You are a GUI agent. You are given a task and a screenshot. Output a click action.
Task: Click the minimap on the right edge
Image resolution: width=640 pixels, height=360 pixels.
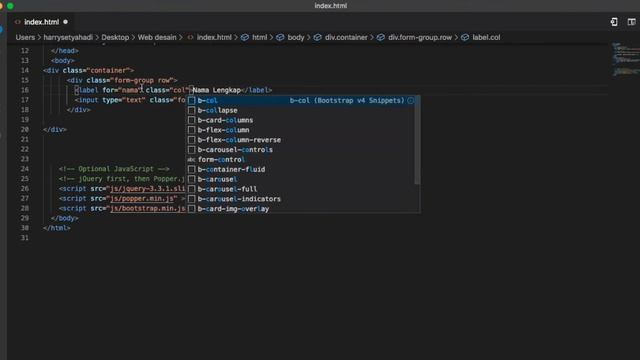coord(625,60)
